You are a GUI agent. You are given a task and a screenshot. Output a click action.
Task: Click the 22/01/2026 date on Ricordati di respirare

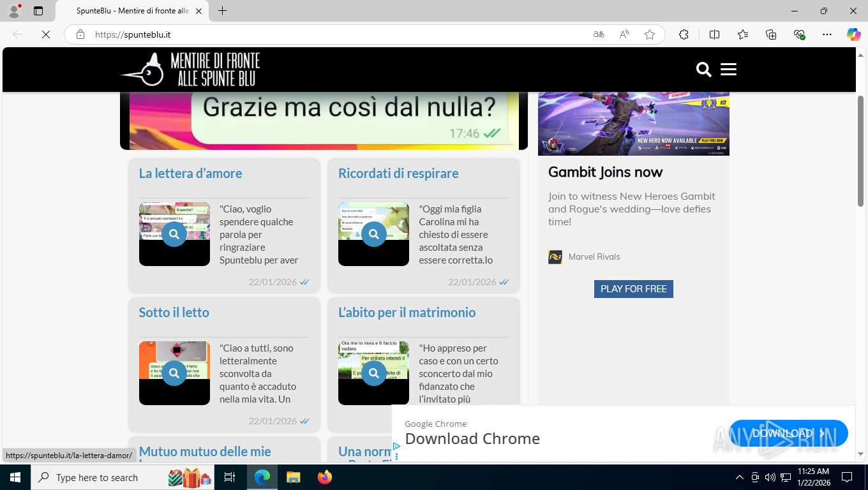472,282
